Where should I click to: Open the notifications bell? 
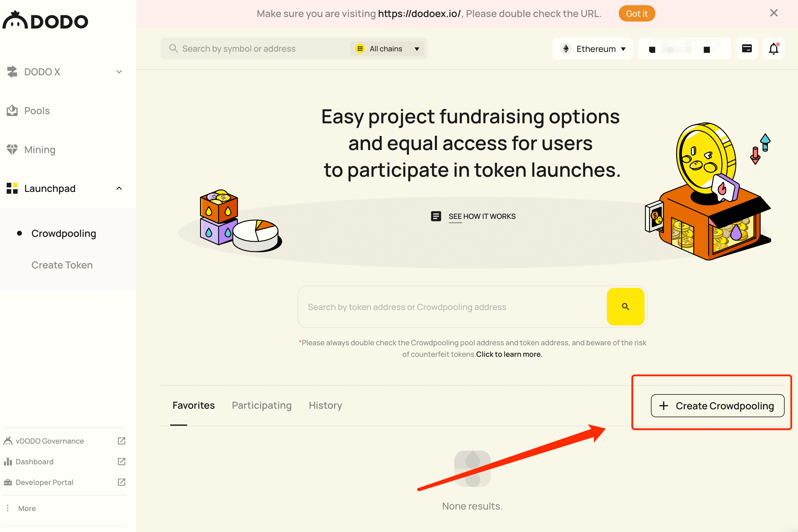click(774, 49)
